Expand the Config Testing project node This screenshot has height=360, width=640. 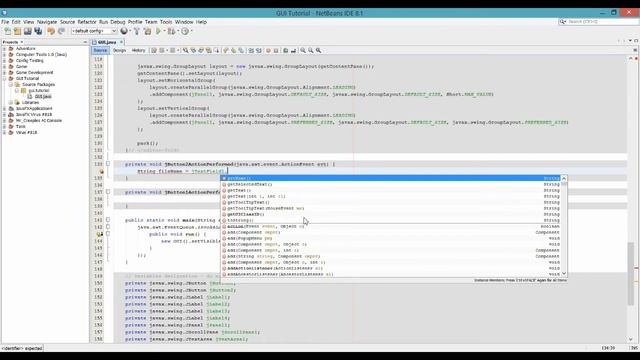point(4,60)
